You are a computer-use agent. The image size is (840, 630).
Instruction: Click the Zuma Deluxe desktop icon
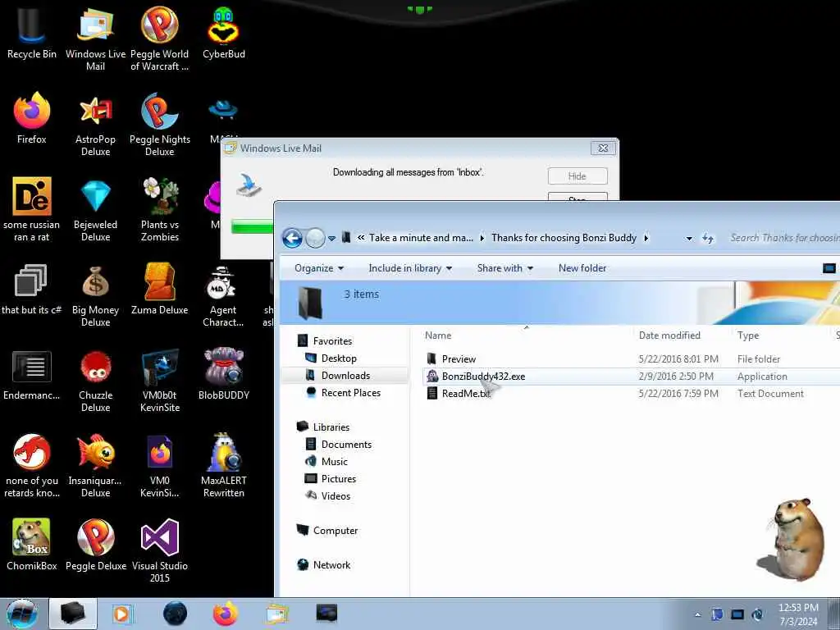160,290
